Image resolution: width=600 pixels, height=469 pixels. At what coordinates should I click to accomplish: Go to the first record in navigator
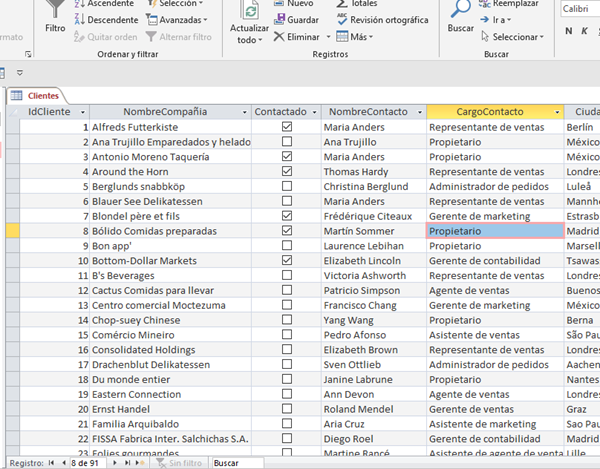[x=52, y=463]
